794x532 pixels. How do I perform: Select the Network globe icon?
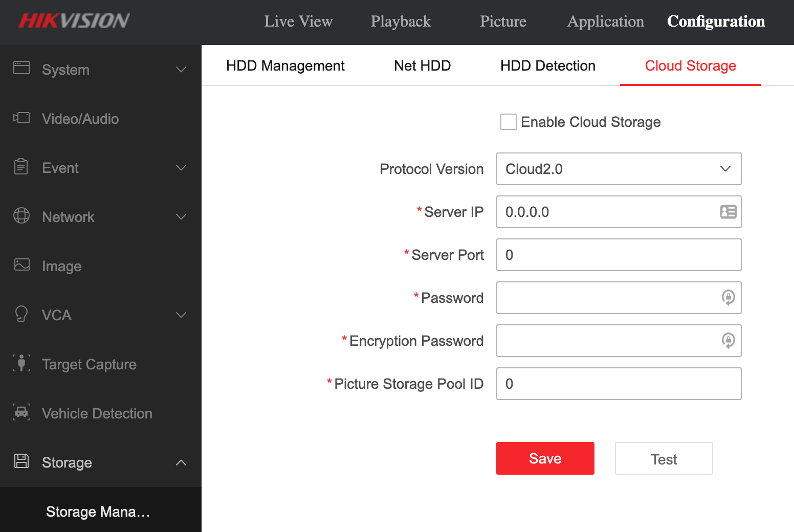21,216
